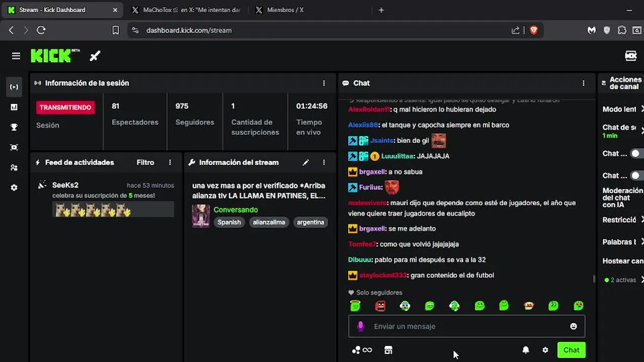This screenshot has width=644, height=362.
Task: Click the staylocked333 username in chat
Action: click(x=383, y=276)
